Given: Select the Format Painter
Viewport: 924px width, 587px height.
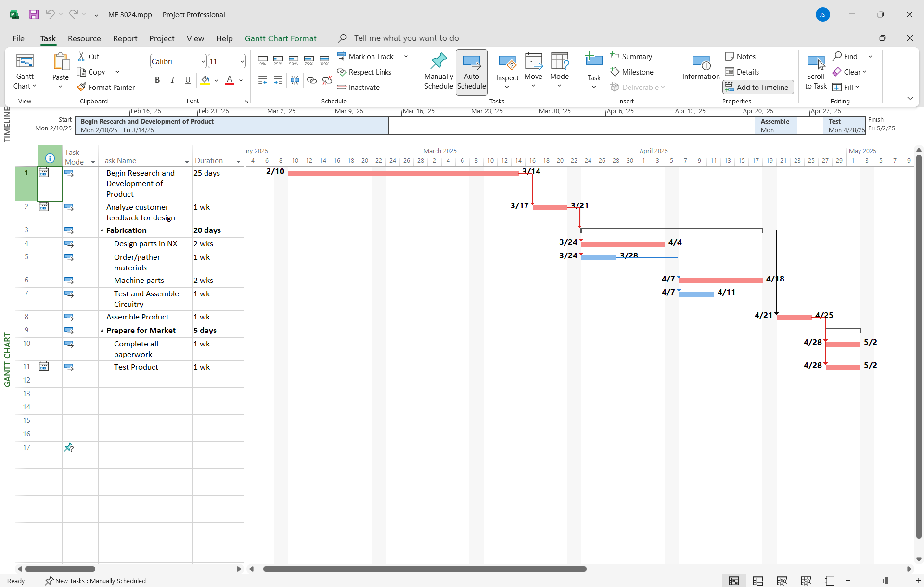Looking at the screenshot, I should pyautogui.click(x=106, y=87).
